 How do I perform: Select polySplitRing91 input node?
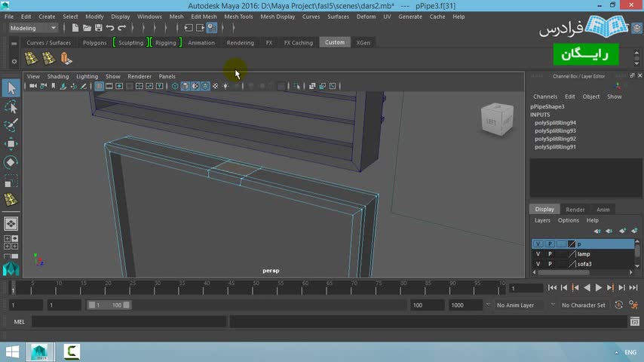coord(555,147)
